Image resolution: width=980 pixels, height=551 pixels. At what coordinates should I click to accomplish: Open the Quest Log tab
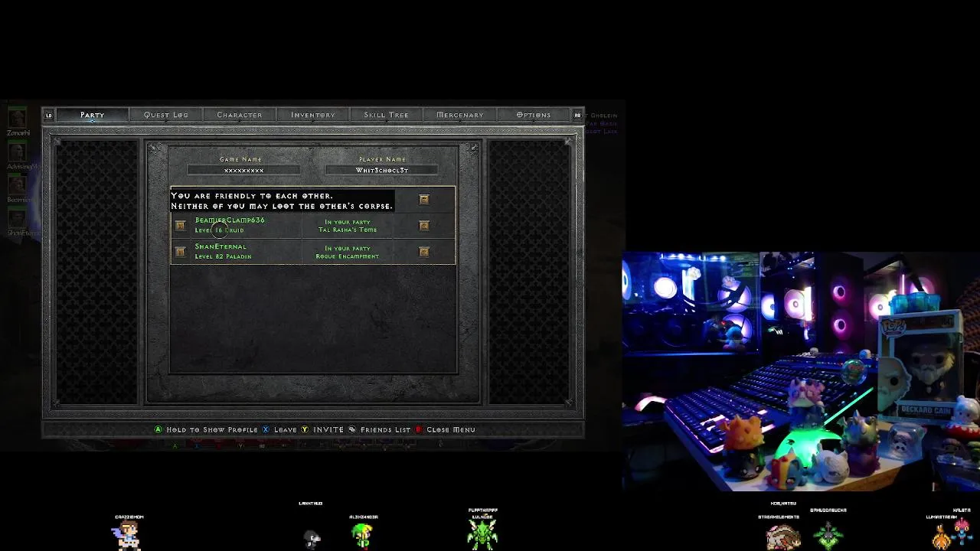tap(166, 115)
